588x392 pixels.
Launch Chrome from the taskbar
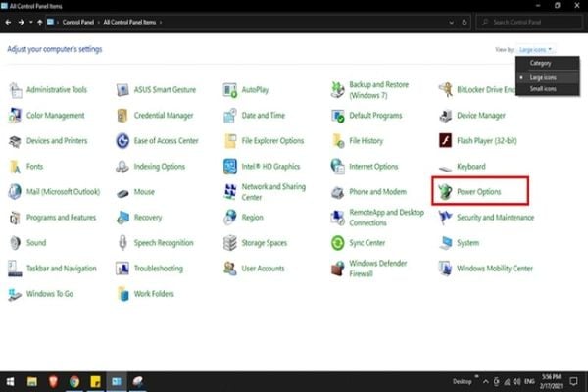click(74, 382)
